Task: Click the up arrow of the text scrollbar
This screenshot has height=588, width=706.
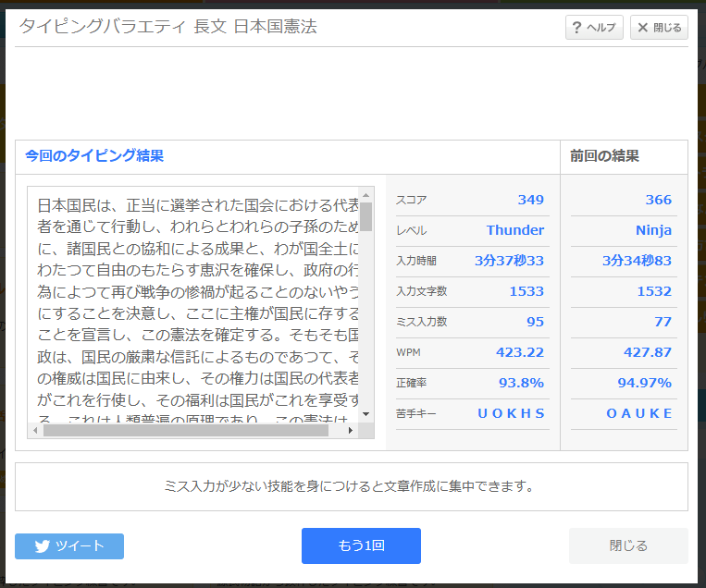Action: coord(366,195)
